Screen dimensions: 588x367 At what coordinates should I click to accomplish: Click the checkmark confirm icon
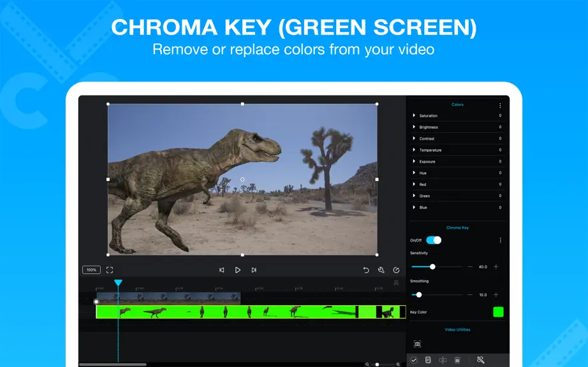pos(414,360)
